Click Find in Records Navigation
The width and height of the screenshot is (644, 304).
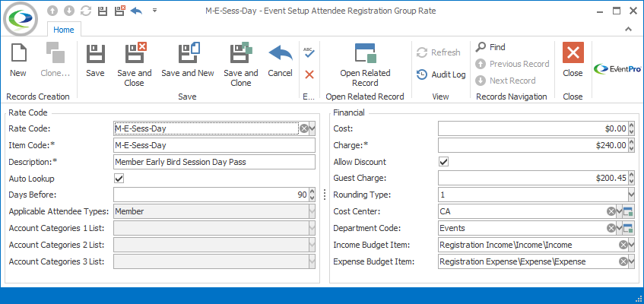tap(490, 47)
